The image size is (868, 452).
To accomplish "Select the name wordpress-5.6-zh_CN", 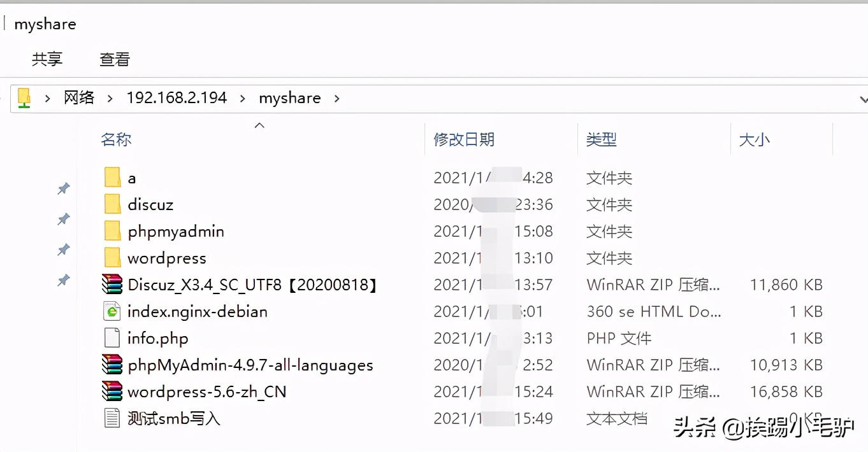I will pyautogui.click(x=207, y=392).
